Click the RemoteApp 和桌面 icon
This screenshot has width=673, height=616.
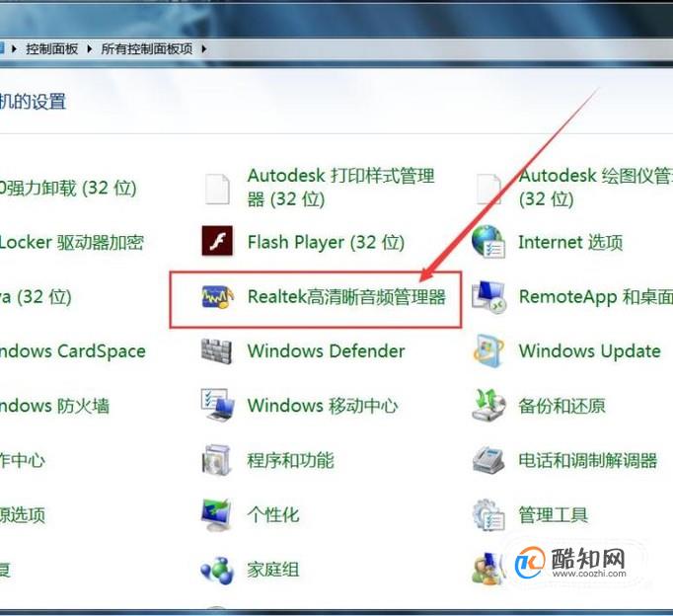[x=488, y=297]
